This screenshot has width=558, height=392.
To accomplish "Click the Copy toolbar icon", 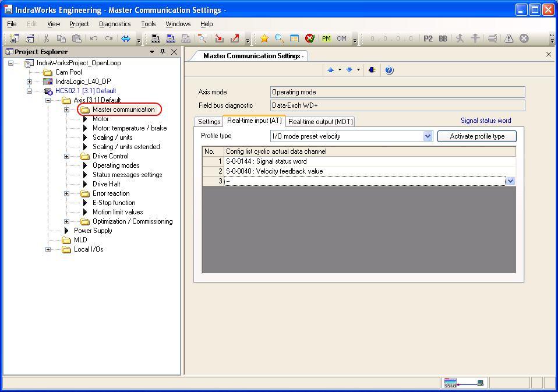I will click(61, 38).
